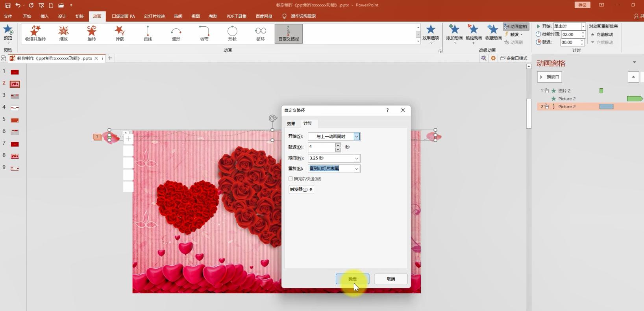This screenshot has height=311, width=644.
Task: Toggle the 动画窗格 animation pane button
Action: coord(516,26)
